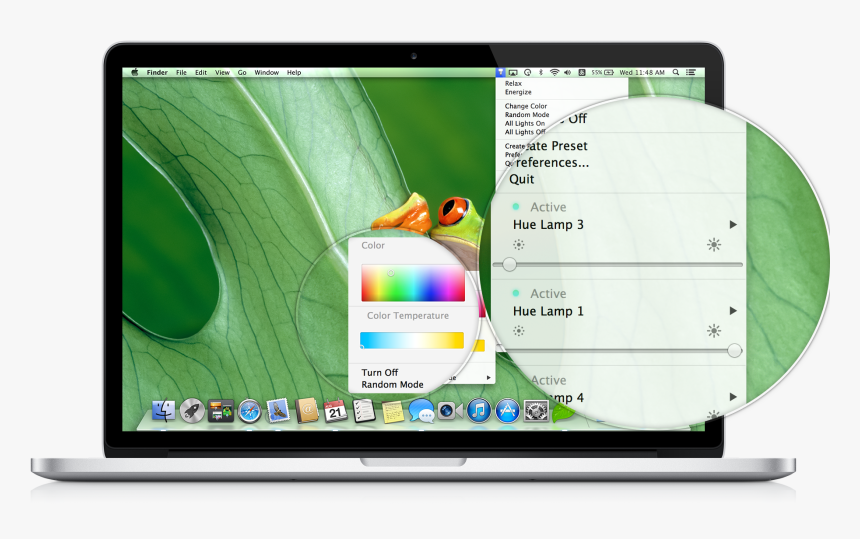Click the Hue Lamp 3 label
Image resolution: width=860 pixels, height=539 pixels.
click(548, 224)
